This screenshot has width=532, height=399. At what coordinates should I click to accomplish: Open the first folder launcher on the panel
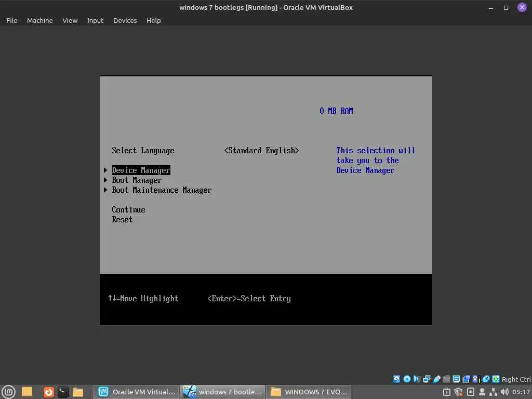coord(27,392)
